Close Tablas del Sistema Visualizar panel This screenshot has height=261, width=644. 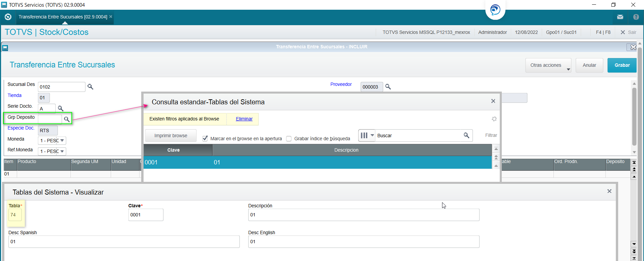coord(609,191)
